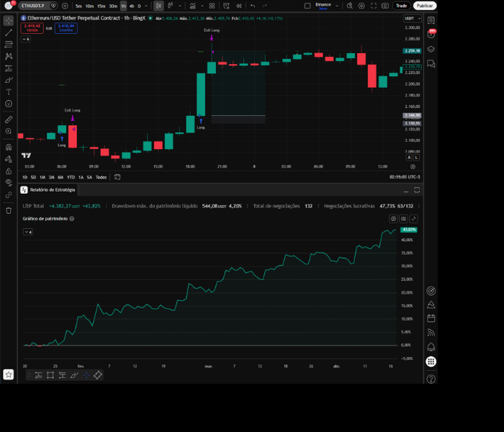Add a symbol to compare with plus icon
Image resolution: width=504 pixels, height=432 pixels.
[x=65, y=6]
